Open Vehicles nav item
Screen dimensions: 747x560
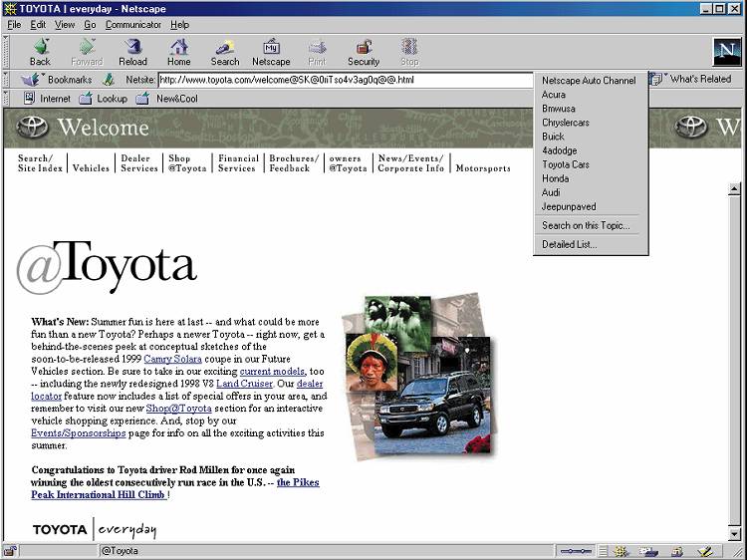[91, 167]
